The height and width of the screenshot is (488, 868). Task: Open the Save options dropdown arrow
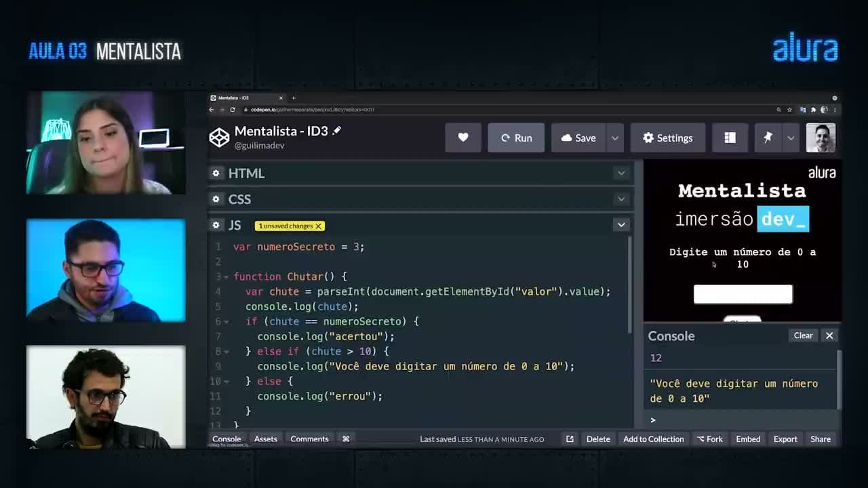click(615, 138)
